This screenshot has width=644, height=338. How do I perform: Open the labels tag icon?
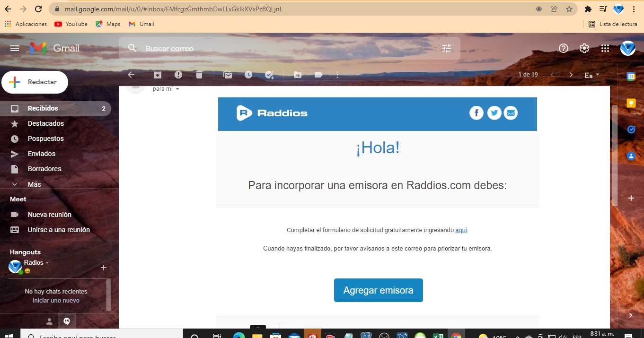(318, 75)
